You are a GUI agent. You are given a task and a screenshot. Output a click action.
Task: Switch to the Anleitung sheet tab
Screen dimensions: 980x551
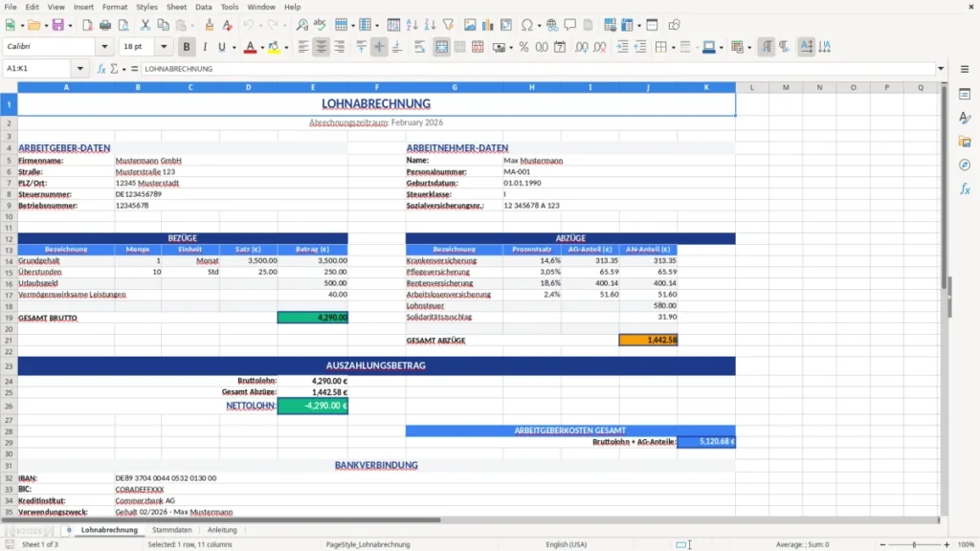[x=222, y=530]
